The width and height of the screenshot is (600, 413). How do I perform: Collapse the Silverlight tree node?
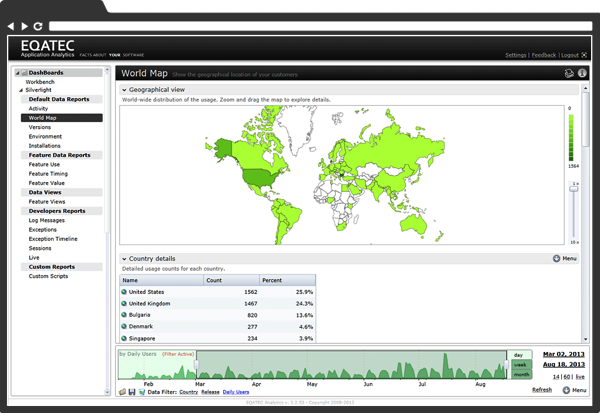pos(21,90)
